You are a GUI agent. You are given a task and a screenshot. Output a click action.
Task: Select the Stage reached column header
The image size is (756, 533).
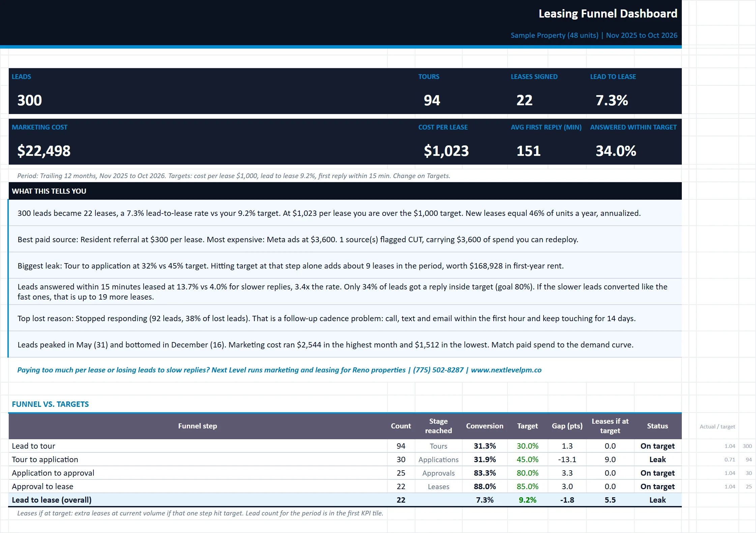[x=438, y=426]
